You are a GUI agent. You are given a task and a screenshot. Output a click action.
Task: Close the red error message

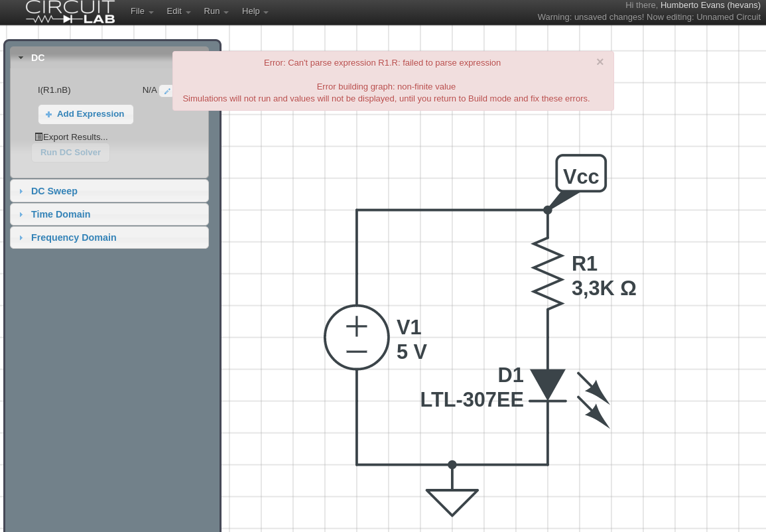600,62
